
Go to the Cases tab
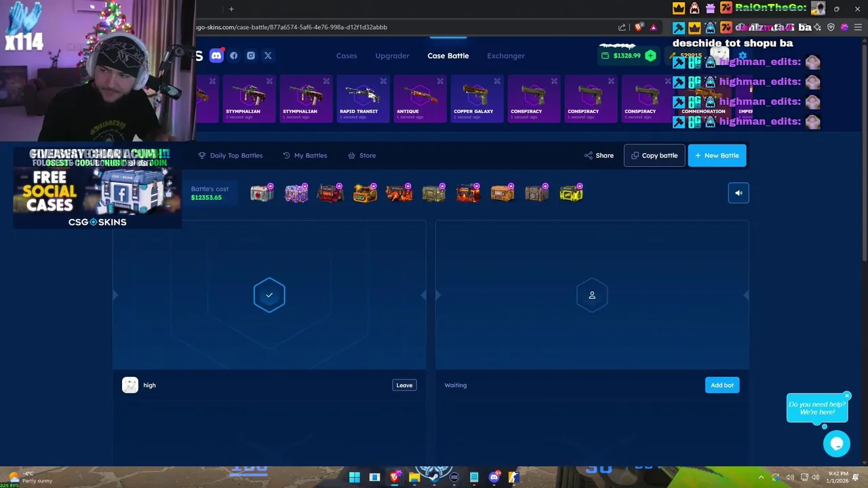[x=347, y=56]
